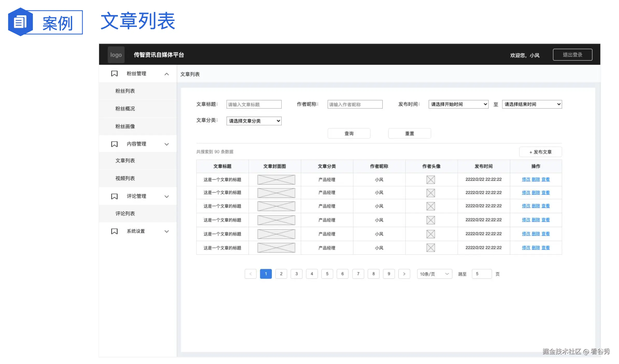Click 修改 link in the first table row
Viewport: 619px width, 364px height.
[x=526, y=179]
